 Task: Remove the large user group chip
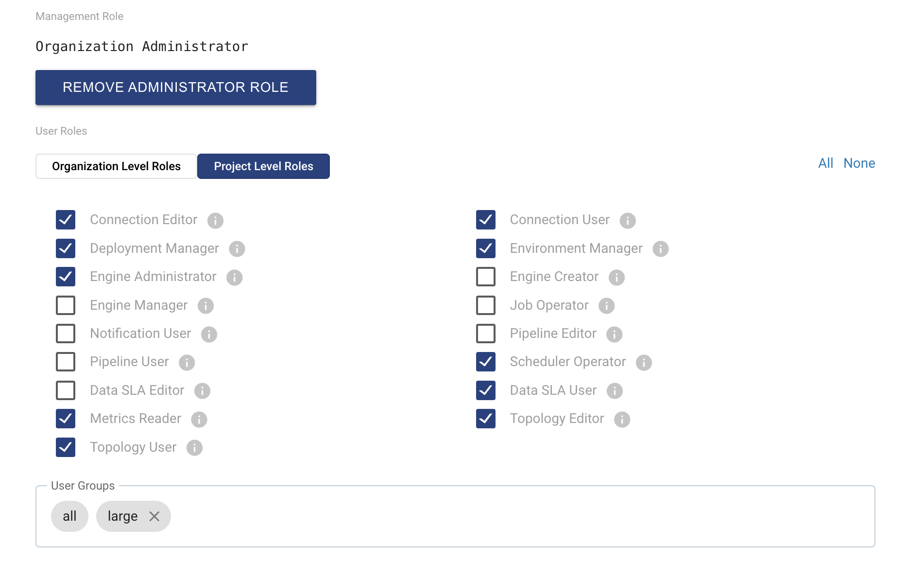click(154, 516)
